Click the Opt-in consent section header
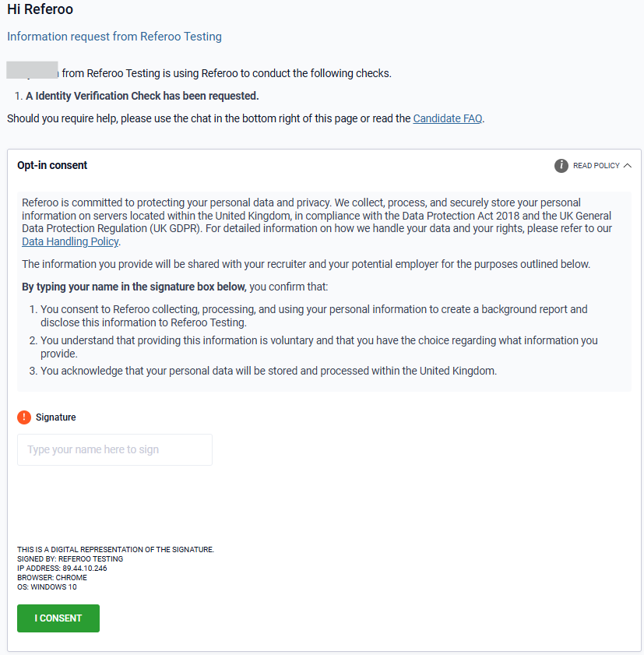Image resolution: width=644 pixels, height=655 pixels. pos(52,165)
